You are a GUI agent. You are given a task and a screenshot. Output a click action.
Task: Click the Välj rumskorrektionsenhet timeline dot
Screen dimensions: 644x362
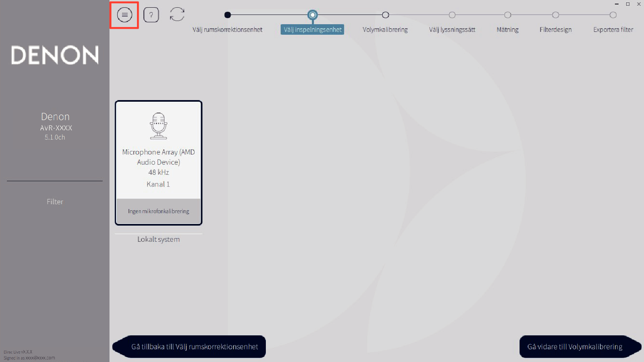[227, 15]
